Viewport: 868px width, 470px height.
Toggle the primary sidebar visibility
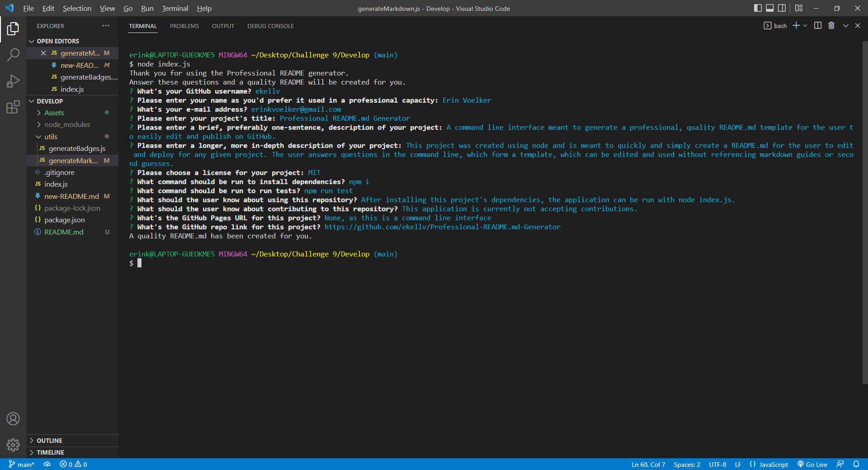pyautogui.click(x=757, y=8)
